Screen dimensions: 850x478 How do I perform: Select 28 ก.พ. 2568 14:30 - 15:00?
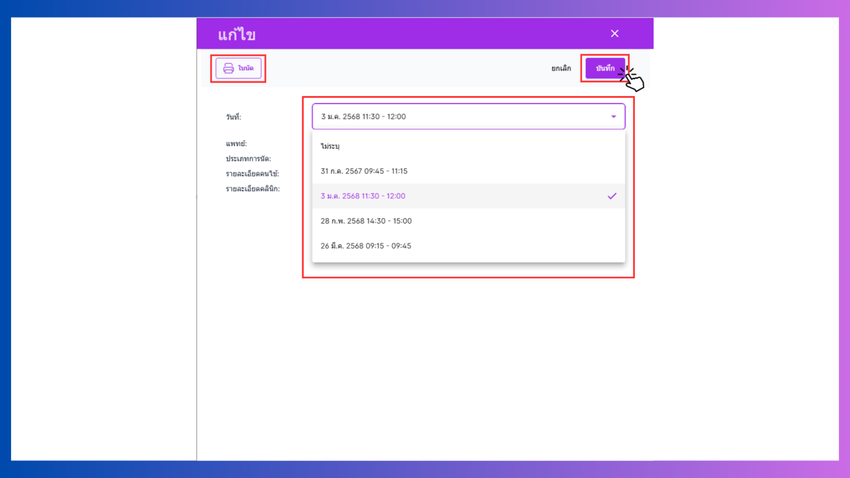[468, 221]
